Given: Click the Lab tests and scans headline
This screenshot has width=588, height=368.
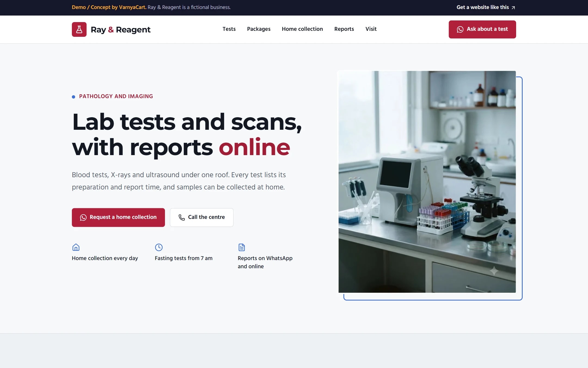Looking at the screenshot, I should click(x=187, y=135).
